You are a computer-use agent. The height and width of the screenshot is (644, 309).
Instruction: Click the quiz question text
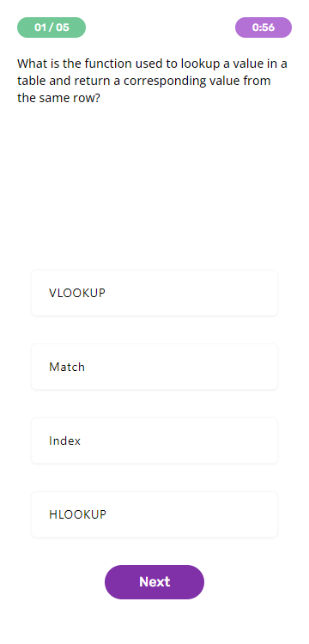coord(152,81)
